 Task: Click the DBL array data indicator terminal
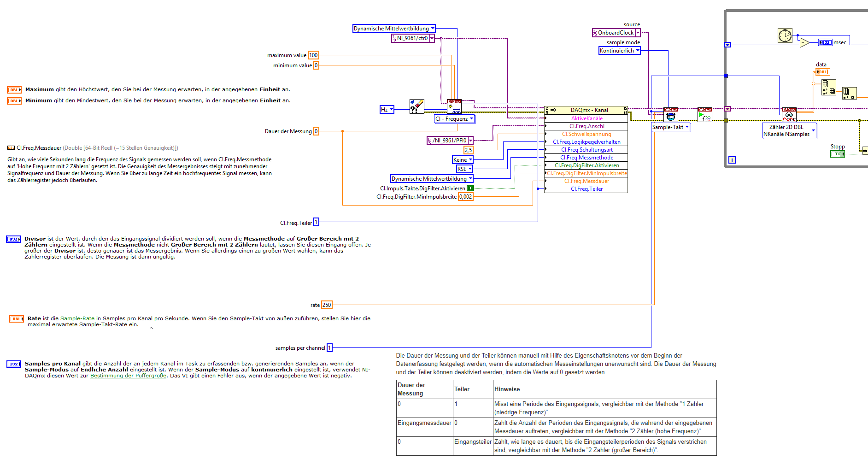822,72
